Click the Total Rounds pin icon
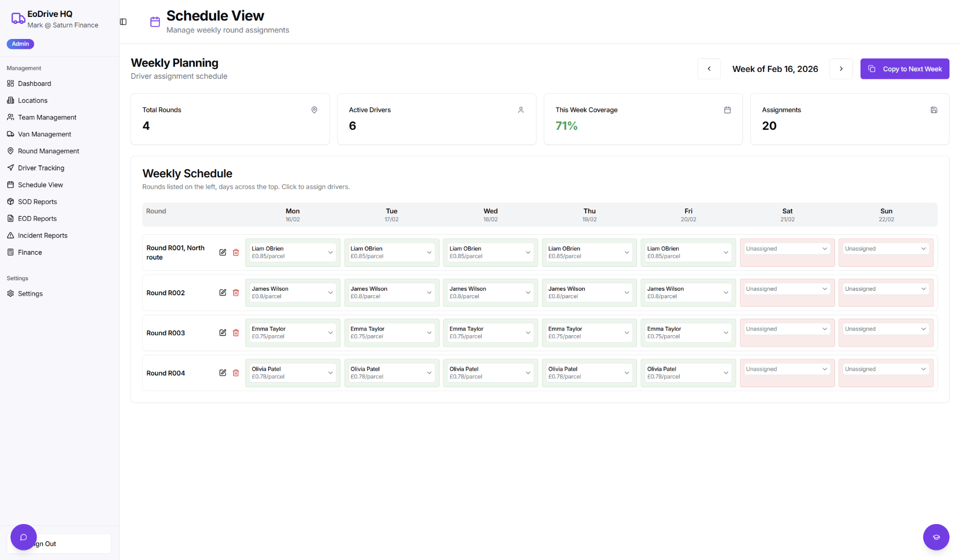 [314, 110]
